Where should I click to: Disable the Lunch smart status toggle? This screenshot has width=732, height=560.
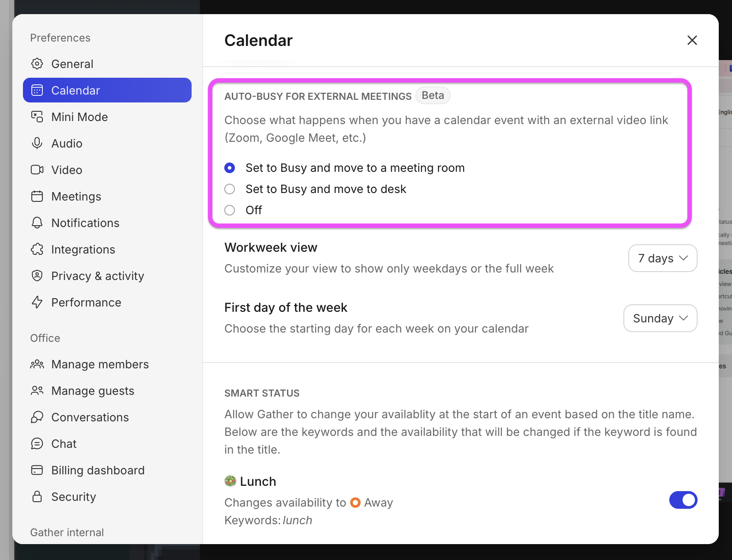(683, 500)
